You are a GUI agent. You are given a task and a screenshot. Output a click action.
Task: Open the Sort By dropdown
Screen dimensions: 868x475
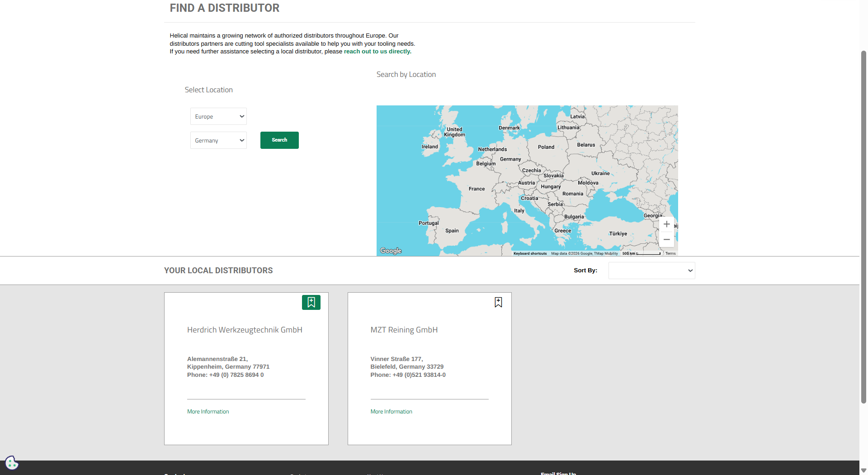tap(651, 271)
